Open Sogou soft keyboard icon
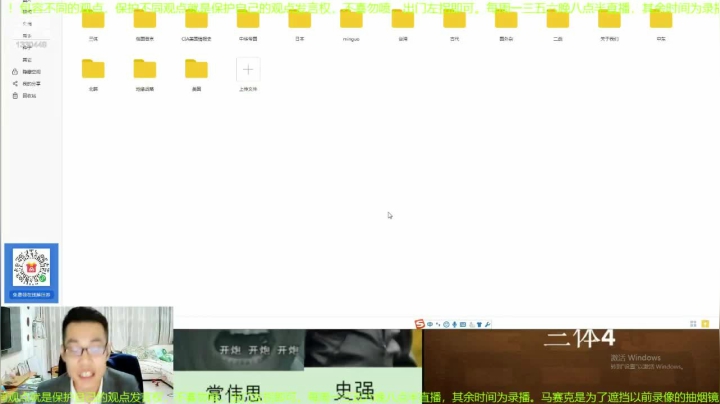 pos(463,324)
